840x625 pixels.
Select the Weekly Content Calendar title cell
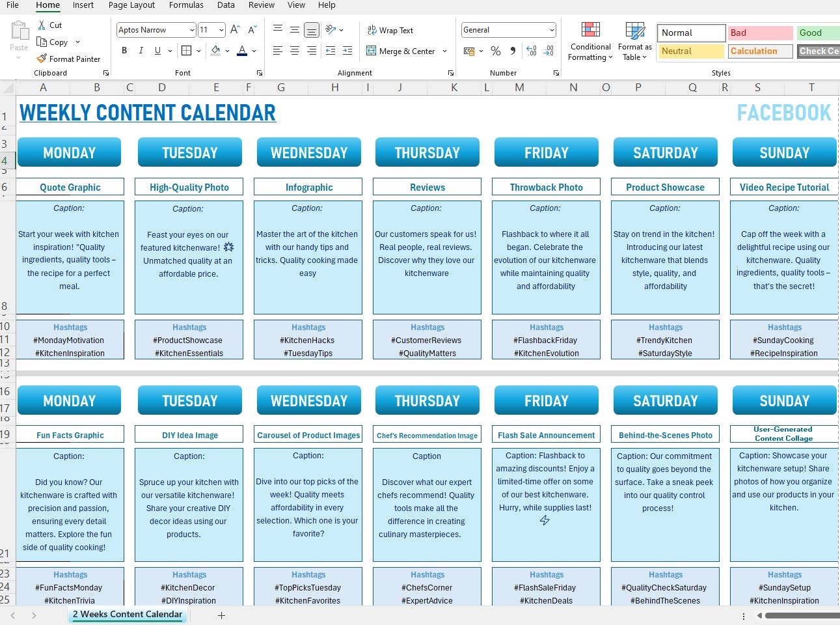(148, 113)
